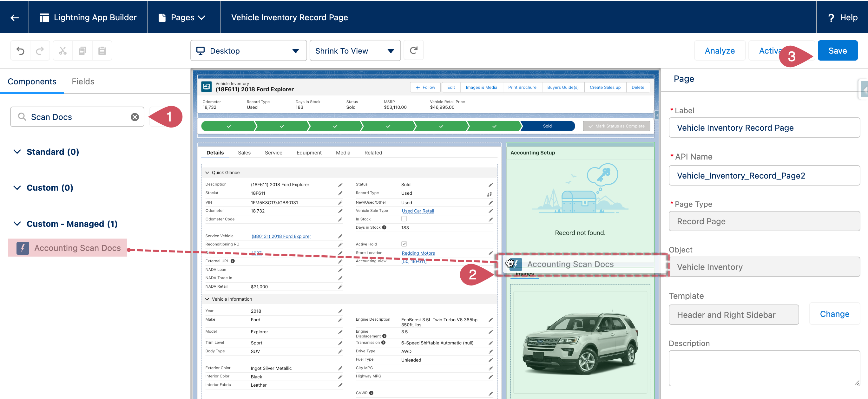Open the Shrink To View dropdown
The width and height of the screenshot is (868, 399).
coord(355,50)
